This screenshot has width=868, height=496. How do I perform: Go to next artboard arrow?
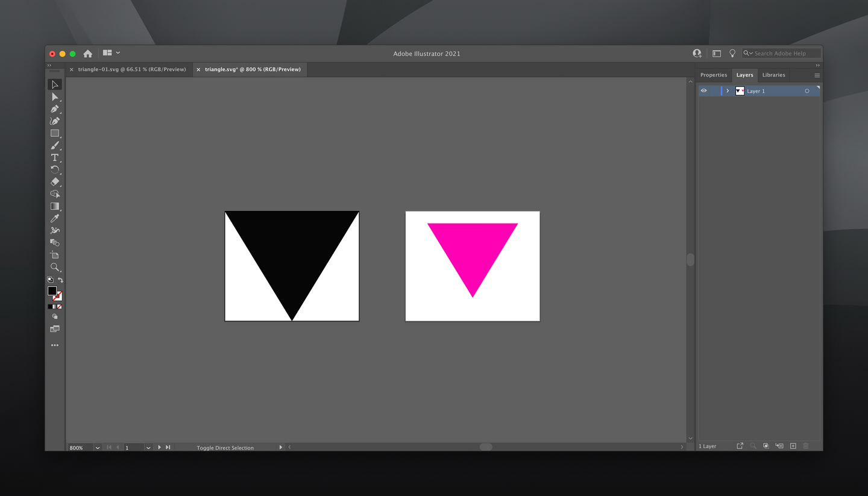[x=159, y=447]
